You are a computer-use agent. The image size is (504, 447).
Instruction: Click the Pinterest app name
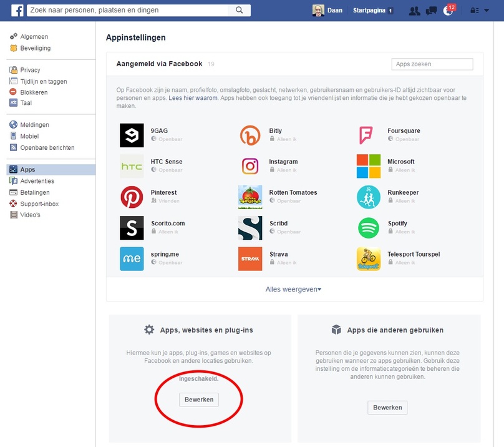click(x=163, y=192)
